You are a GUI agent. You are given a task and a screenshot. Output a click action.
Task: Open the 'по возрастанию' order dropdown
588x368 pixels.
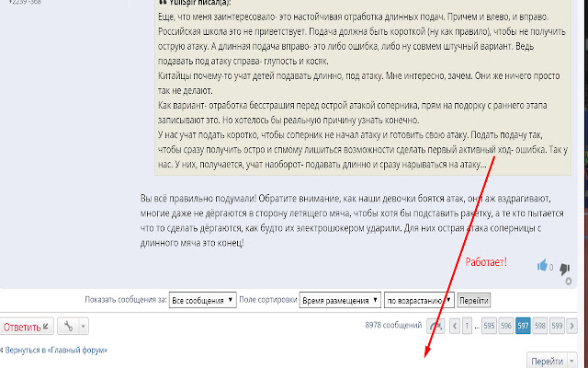[x=419, y=300]
